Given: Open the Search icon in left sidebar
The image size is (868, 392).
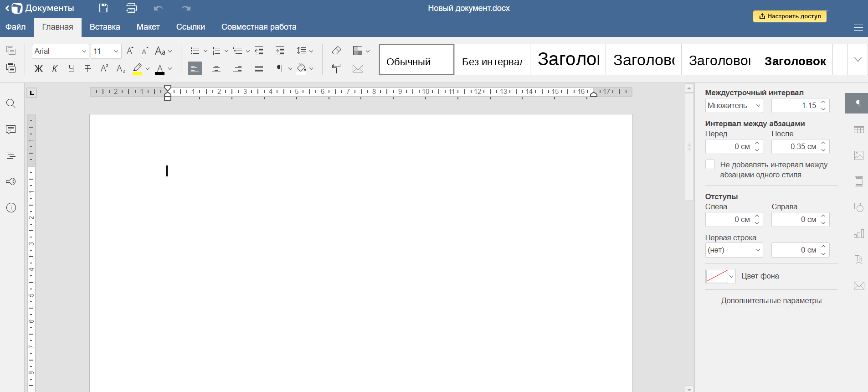Looking at the screenshot, I should [11, 103].
